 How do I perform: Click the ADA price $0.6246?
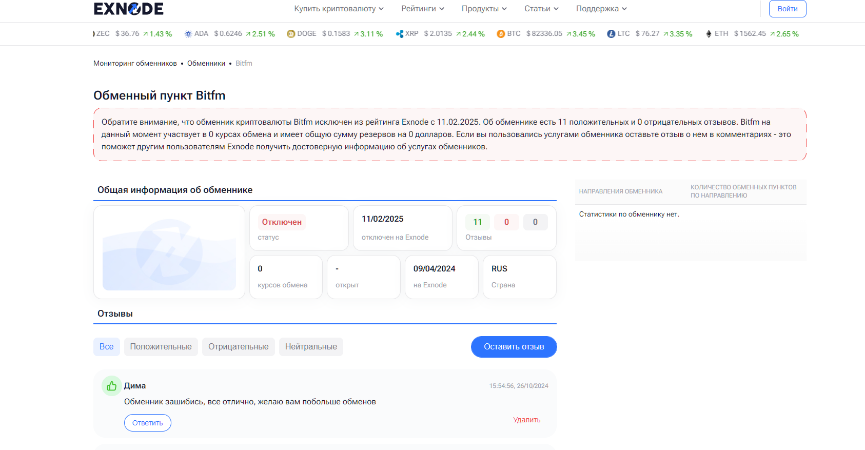(x=228, y=34)
